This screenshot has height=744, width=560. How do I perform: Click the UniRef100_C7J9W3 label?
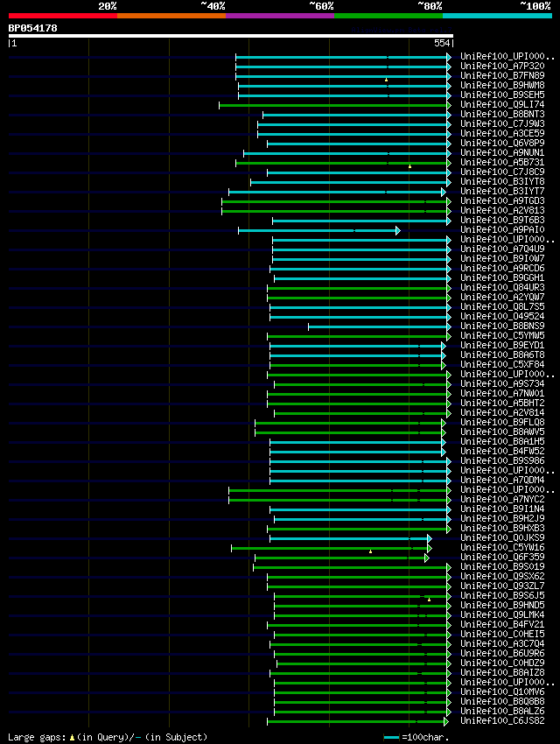[502, 123]
